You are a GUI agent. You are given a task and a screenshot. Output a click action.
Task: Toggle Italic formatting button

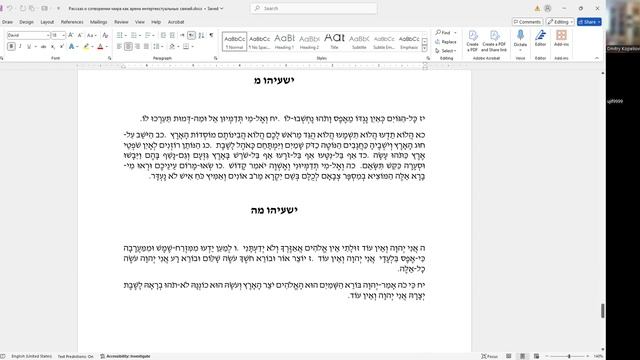(20, 47)
